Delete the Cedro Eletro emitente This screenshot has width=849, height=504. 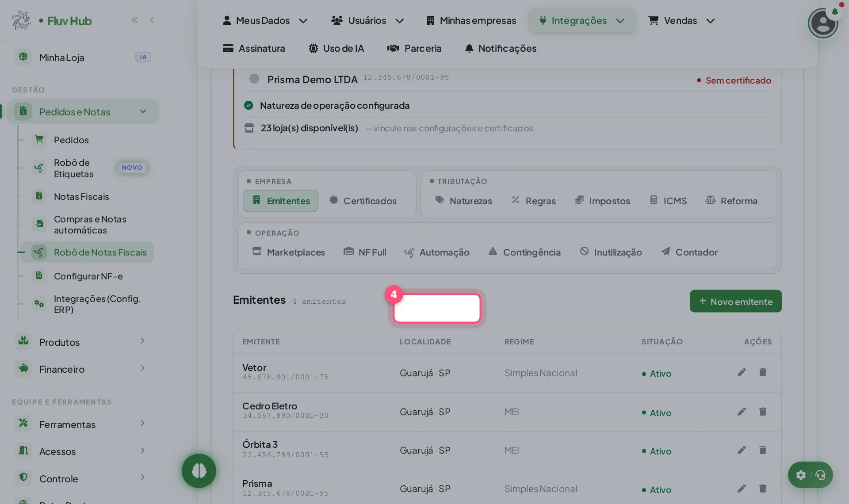(x=763, y=412)
